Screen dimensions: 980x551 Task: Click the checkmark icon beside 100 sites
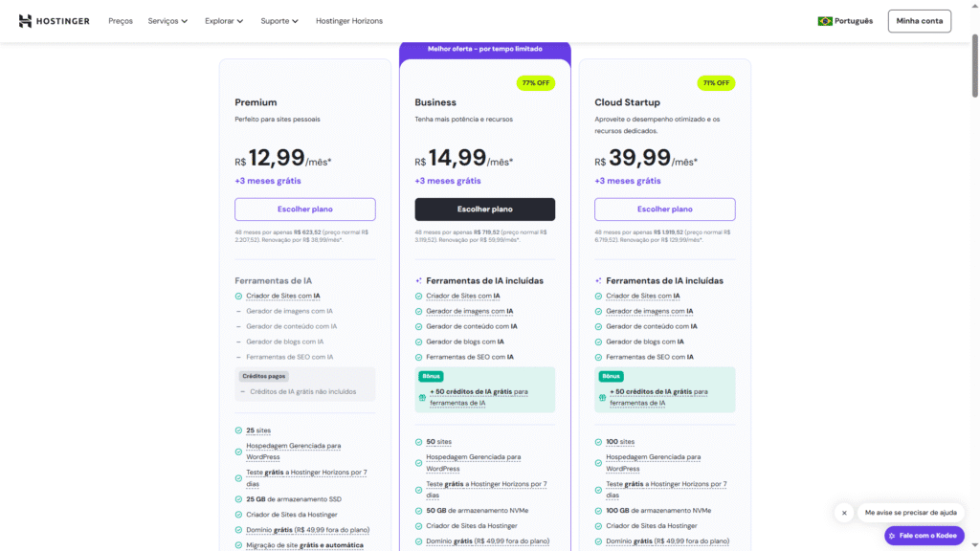(598, 442)
